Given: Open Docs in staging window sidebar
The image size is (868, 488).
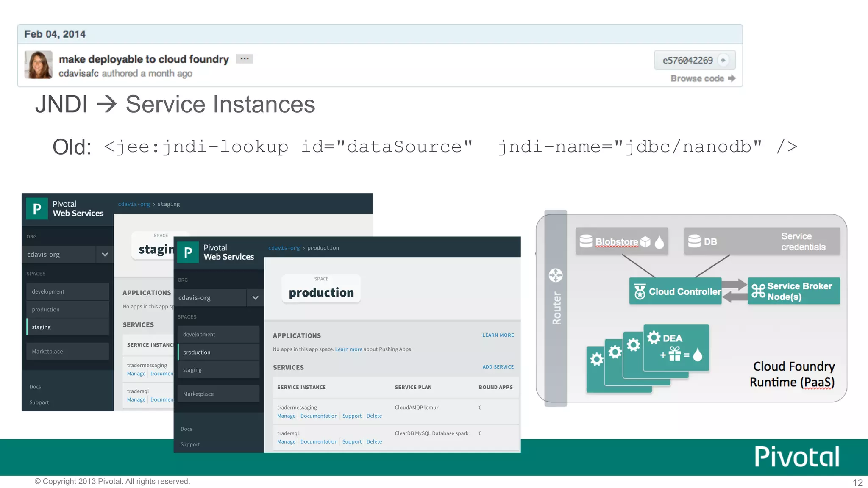Looking at the screenshot, I should (35, 387).
